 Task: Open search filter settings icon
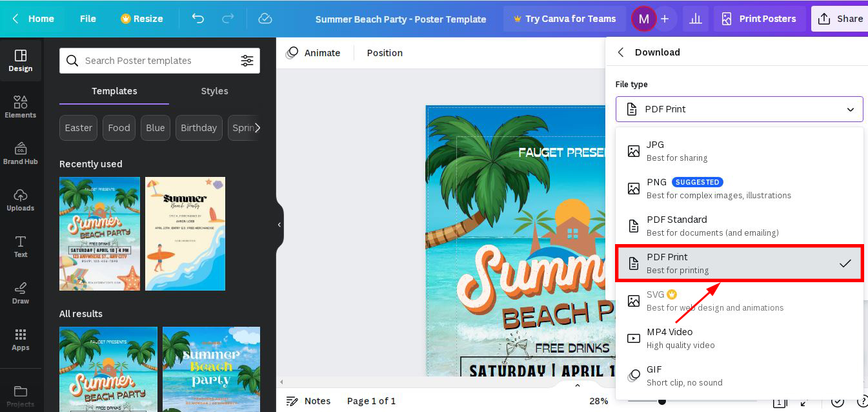tap(247, 61)
